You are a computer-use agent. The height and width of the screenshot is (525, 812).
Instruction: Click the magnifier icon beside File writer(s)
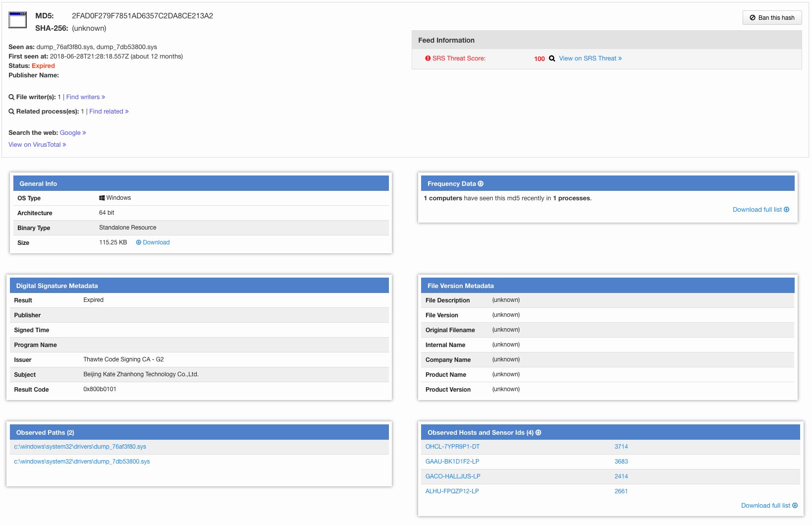click(x=11, y=97)
